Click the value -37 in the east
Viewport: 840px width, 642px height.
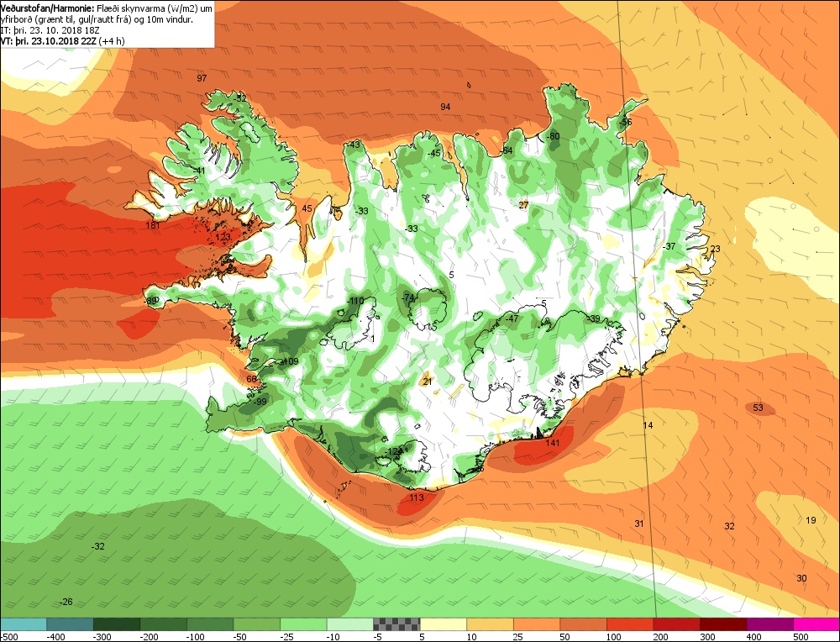669,246
